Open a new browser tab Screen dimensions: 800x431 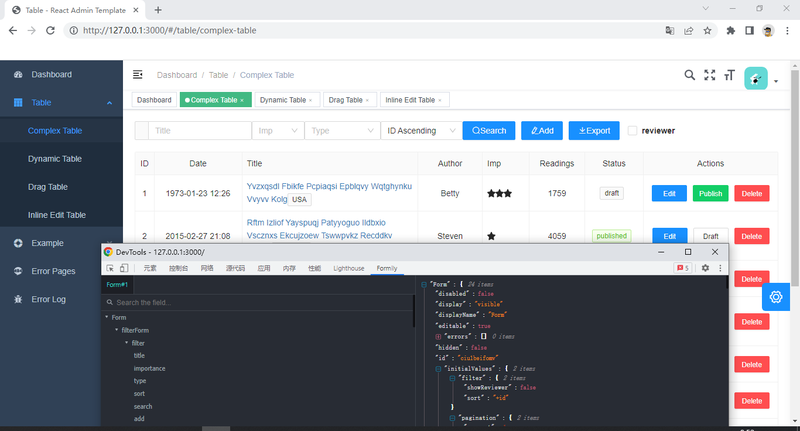coord(158,10)
